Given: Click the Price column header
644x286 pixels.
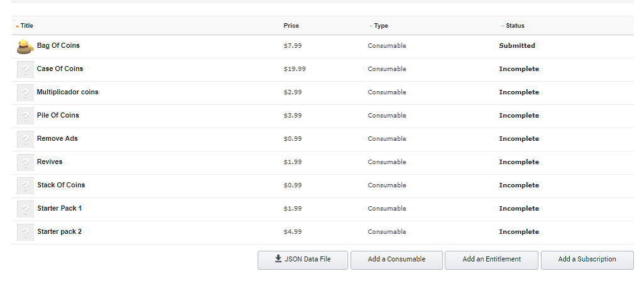Looking at the screenshot, I should coord(291,26).
